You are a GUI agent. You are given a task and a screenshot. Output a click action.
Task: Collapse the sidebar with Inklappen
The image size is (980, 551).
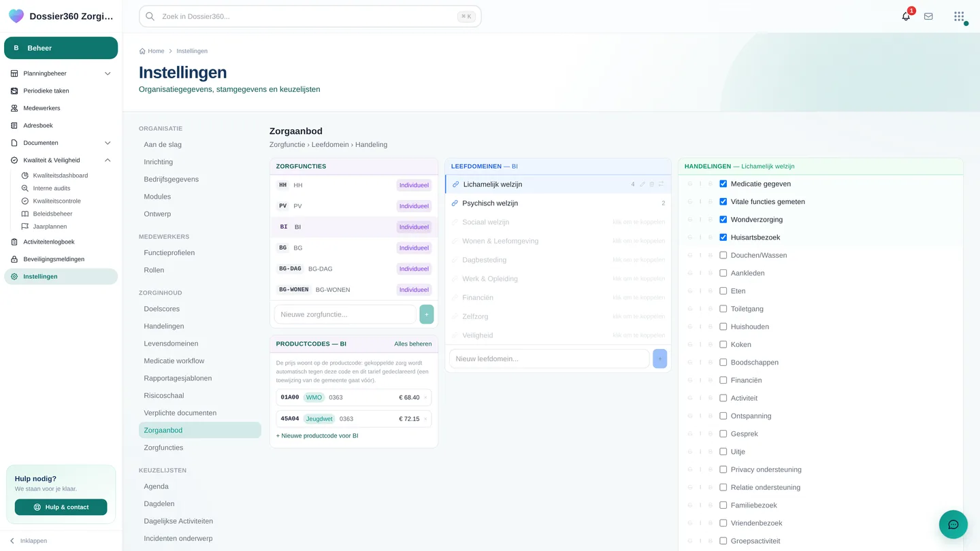[x=28, y=541]
